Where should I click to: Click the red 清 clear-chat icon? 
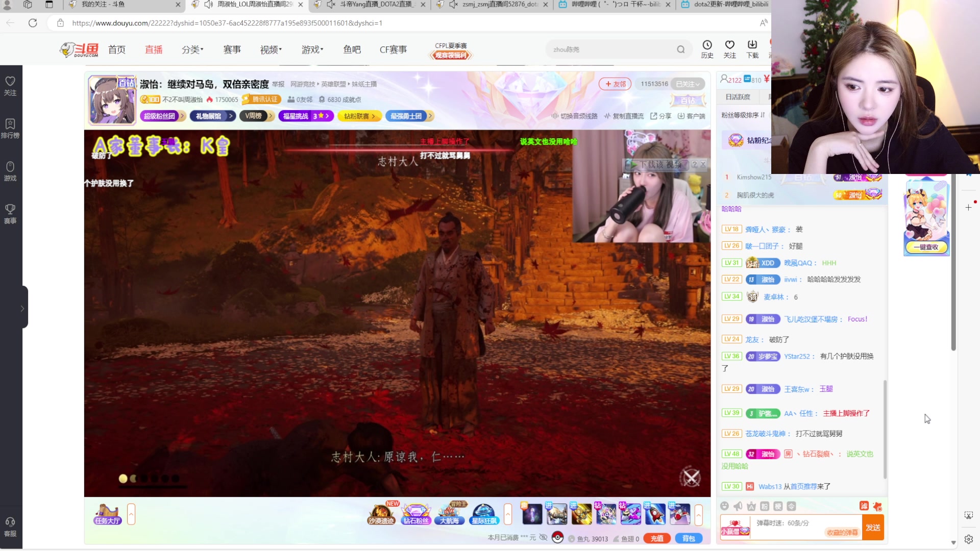[864, 506]
